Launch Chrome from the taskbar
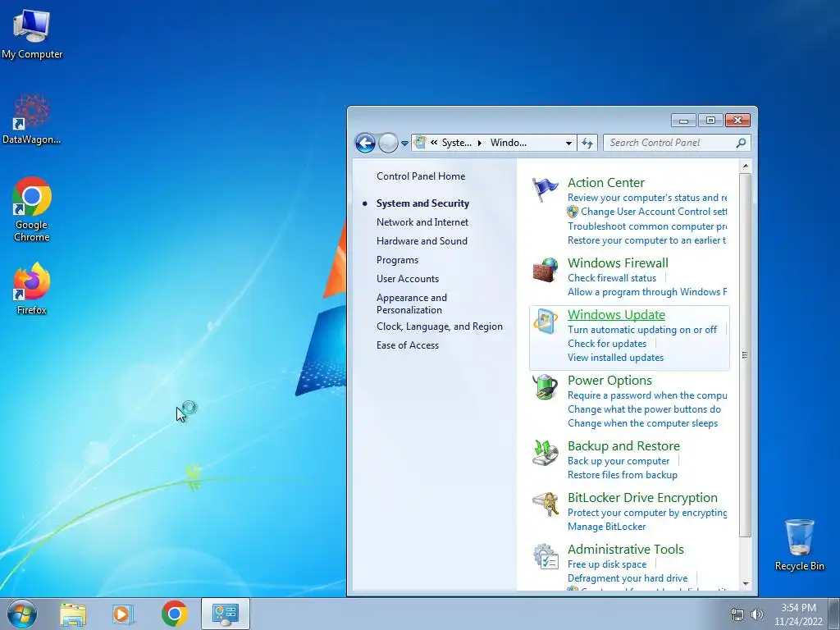Image resolution: width=840 pixels, height=630 pixels. coord(174,614)
